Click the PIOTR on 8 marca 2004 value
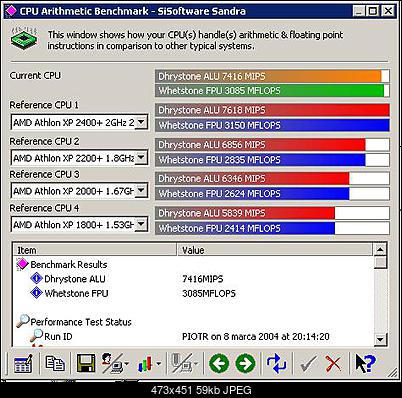The image size is (402, 398). click(x=256, y=336)
